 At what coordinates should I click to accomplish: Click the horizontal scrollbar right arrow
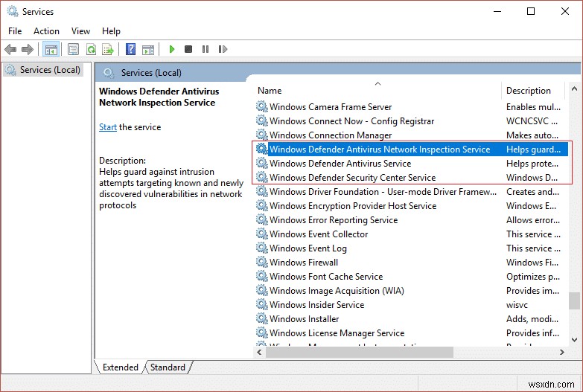coord(562,352)
